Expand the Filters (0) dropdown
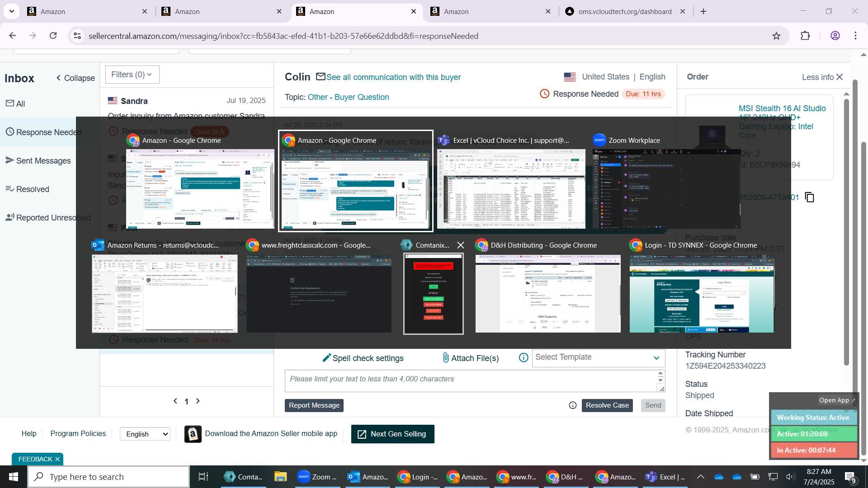 (x=132, y=75)
